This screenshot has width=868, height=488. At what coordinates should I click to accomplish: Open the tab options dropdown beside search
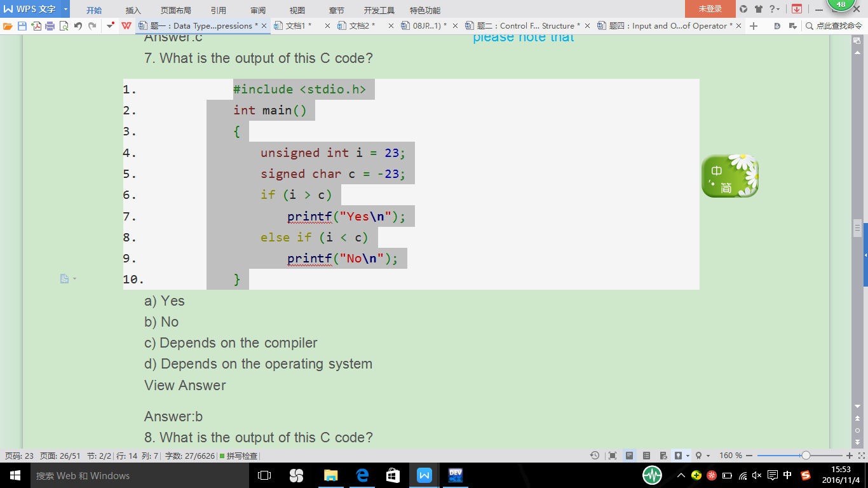792,26
